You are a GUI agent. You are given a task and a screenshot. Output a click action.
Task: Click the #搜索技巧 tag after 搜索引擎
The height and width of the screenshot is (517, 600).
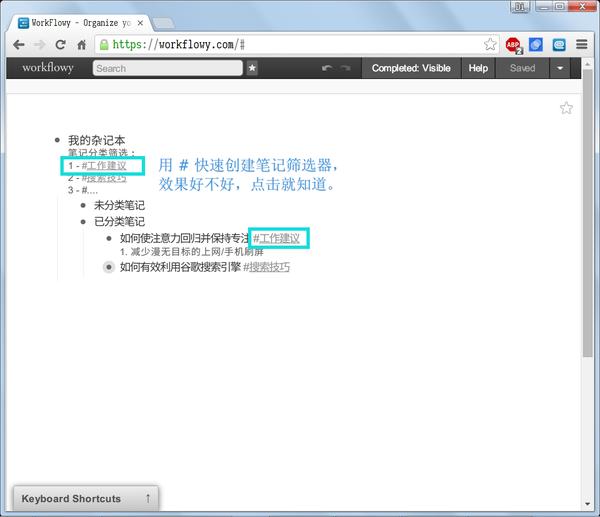coord(266,267)
